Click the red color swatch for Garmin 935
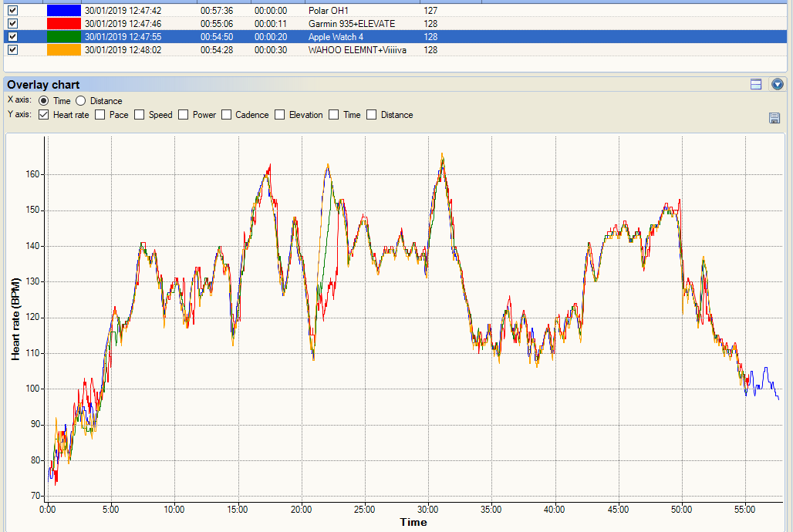Screen dimensions: 793x532 tap(64, 24)
